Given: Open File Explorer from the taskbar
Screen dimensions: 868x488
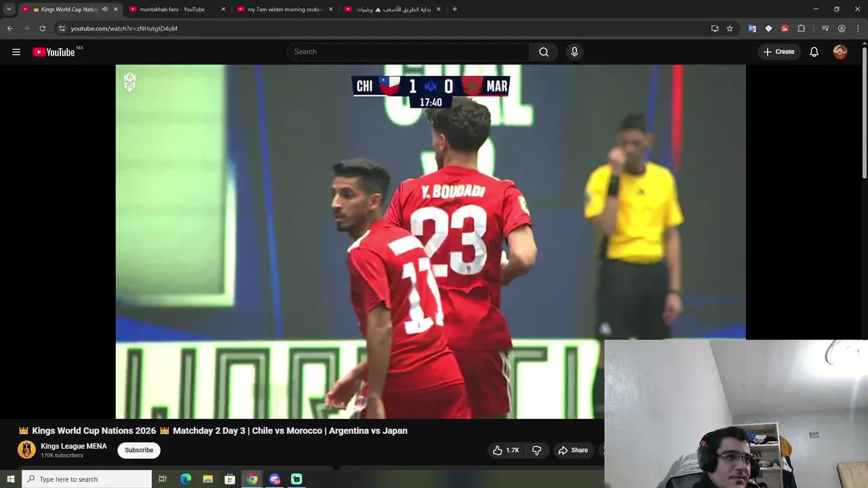Looking at the screenshot, I should coord(208,479).
